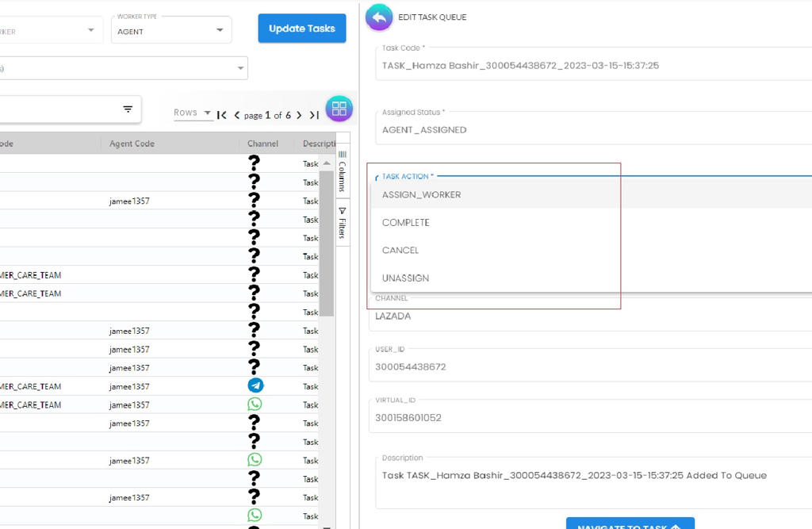This screenshot has width=812, height=529.
Task: Open the Columns side panel tab
Action: pos(343,171)
